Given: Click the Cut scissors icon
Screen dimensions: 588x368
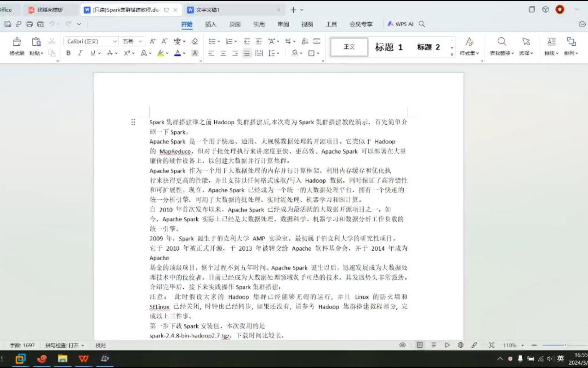Looking at the screenshot, I should click(x=52, y=41).
